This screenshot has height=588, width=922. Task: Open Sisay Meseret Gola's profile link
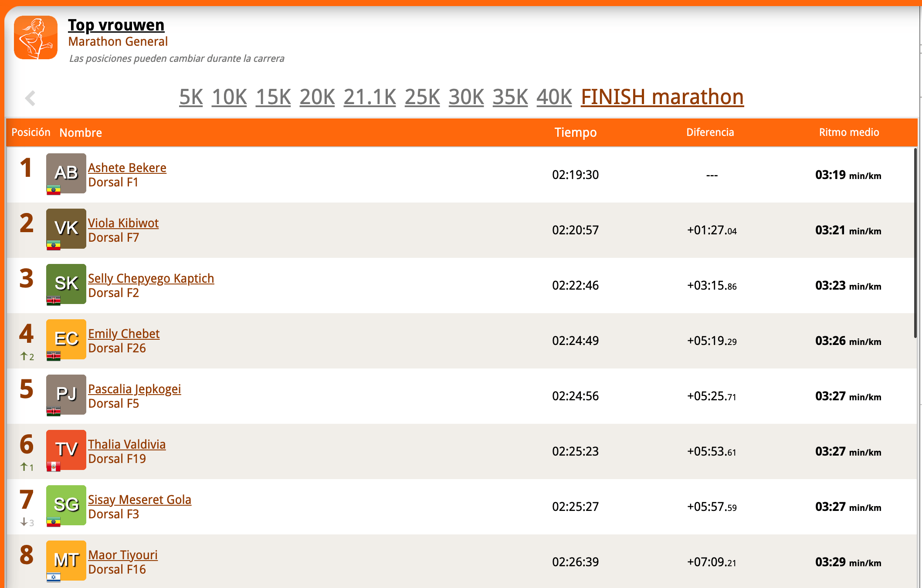(139, 500)
